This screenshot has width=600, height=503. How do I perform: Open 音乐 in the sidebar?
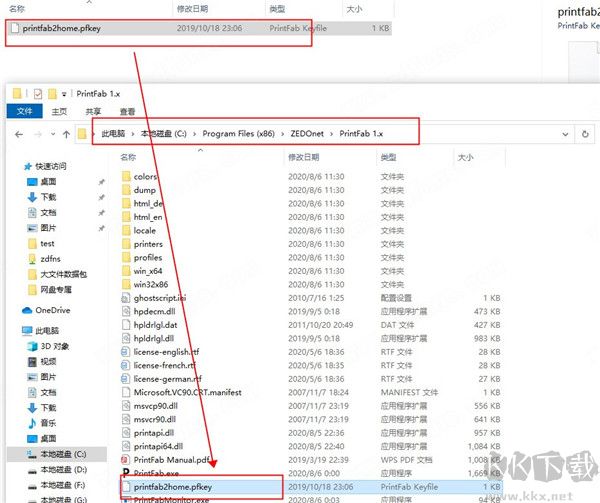pos(48,423)
